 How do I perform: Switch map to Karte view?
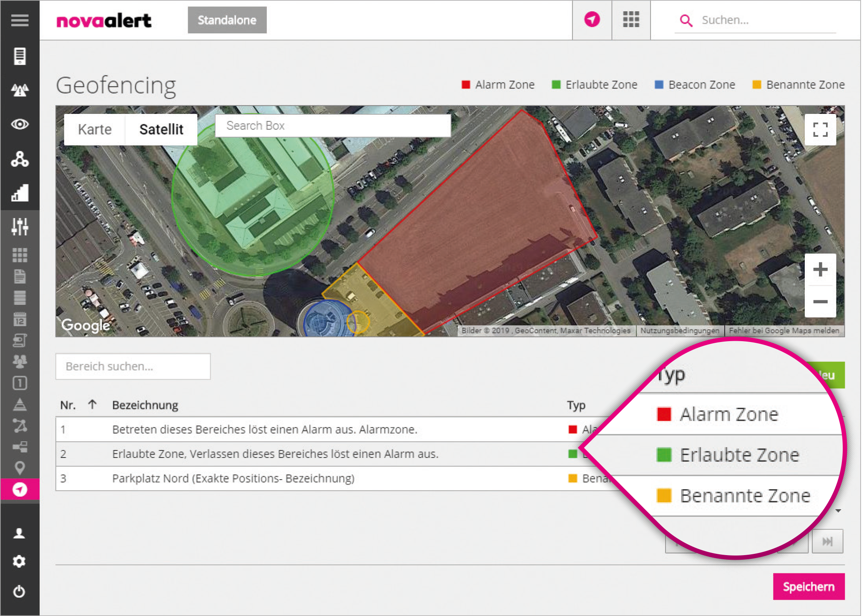coord(95,129)
